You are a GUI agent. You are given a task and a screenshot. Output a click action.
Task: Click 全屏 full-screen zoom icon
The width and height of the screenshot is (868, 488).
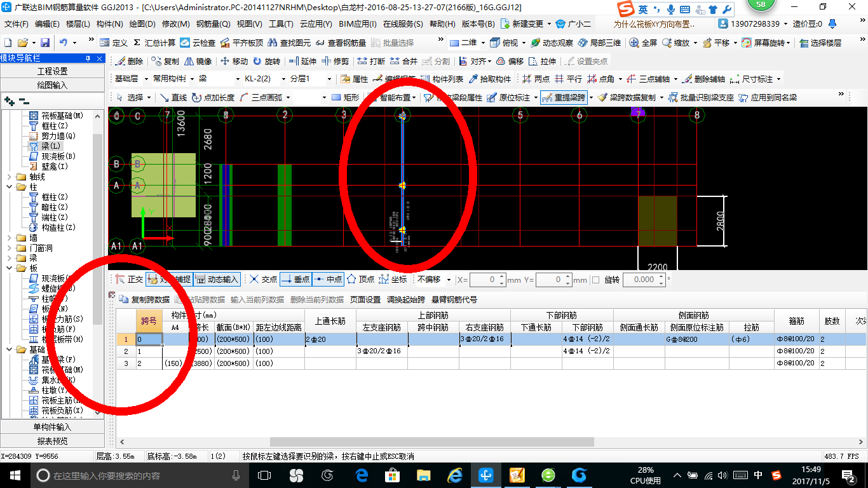643,43
